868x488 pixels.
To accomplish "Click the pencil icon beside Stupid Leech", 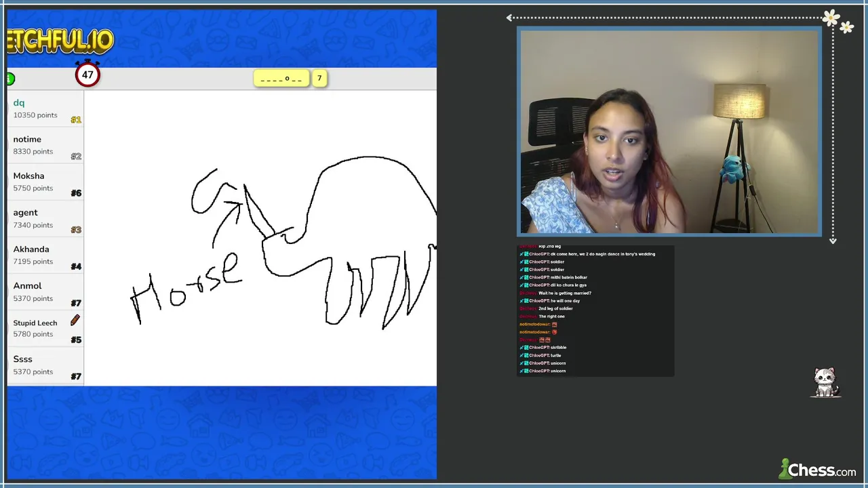I will (75, 320).
